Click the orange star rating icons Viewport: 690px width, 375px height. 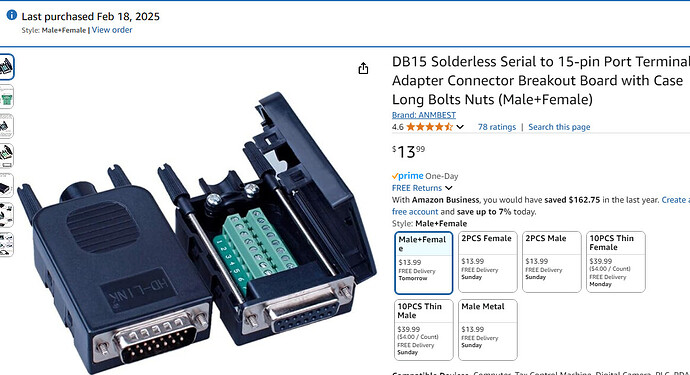[429, 127]
